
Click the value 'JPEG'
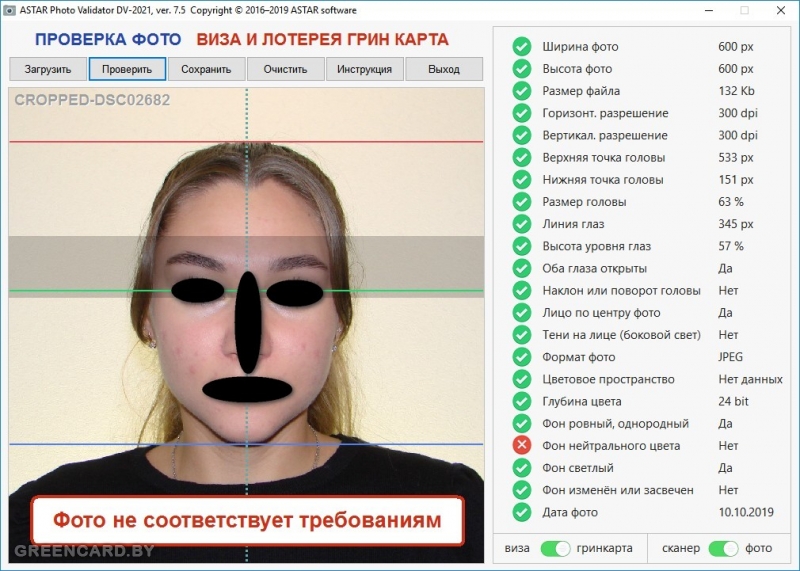coord(731,357)
